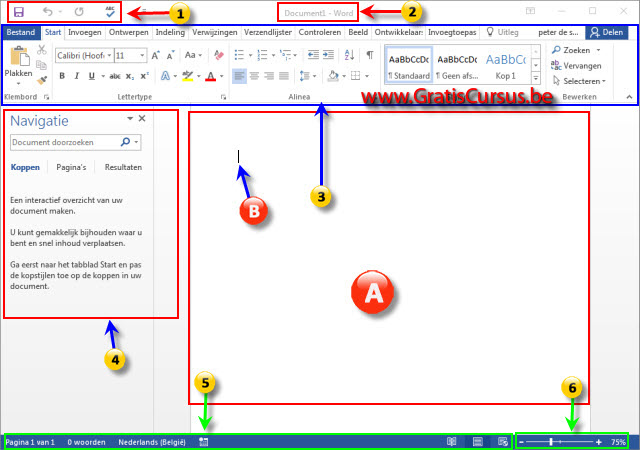Apply strikethrough formatting (abc)
640x450 pixels.
115,76
